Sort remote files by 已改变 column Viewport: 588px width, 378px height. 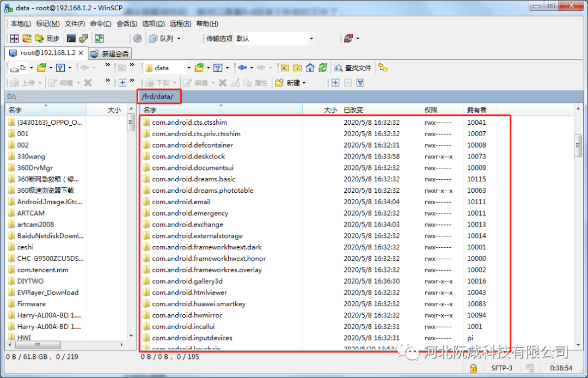click(x=380, y=110)
